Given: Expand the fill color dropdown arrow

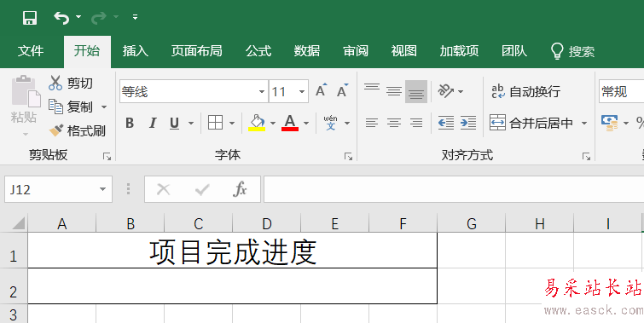Looking at the screenshot, I should [x=273, y=123].
